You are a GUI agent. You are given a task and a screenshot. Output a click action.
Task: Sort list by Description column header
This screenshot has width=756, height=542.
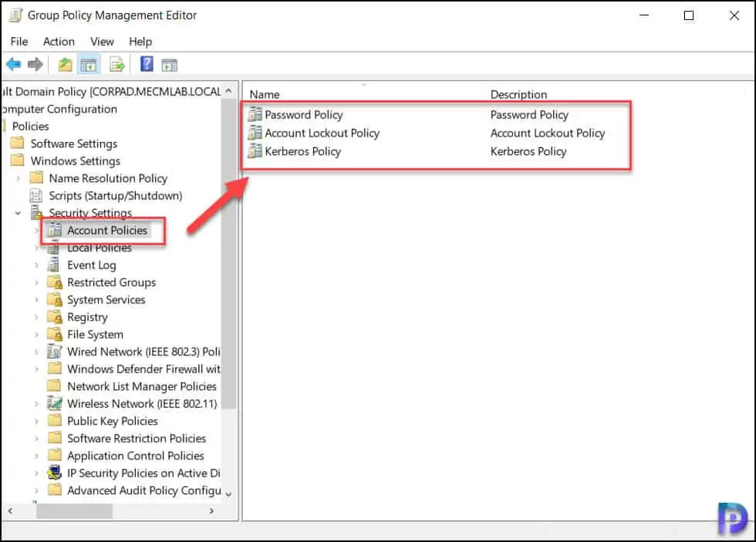point(518,94)
